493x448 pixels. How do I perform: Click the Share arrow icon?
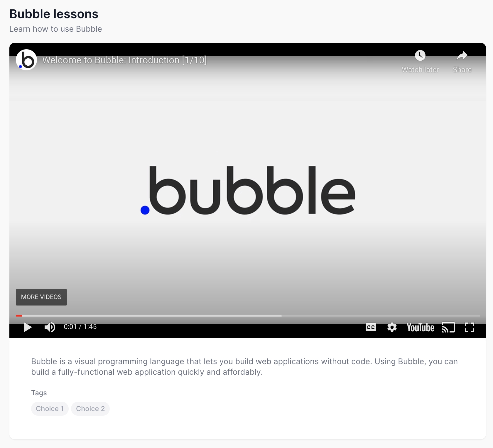click(462, 55)
